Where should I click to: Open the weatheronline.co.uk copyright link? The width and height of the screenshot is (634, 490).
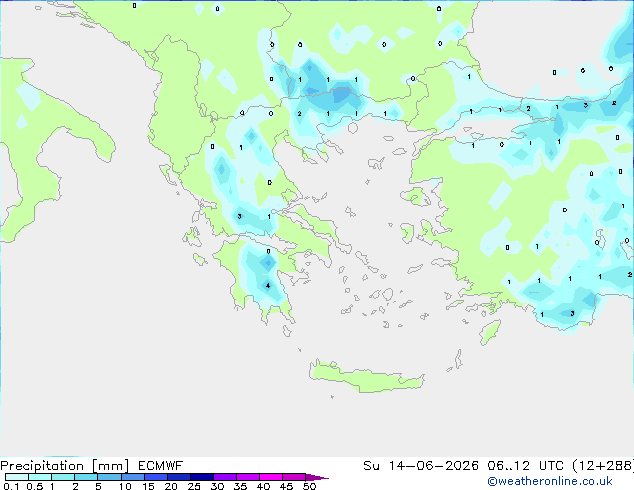pos(550,482)
